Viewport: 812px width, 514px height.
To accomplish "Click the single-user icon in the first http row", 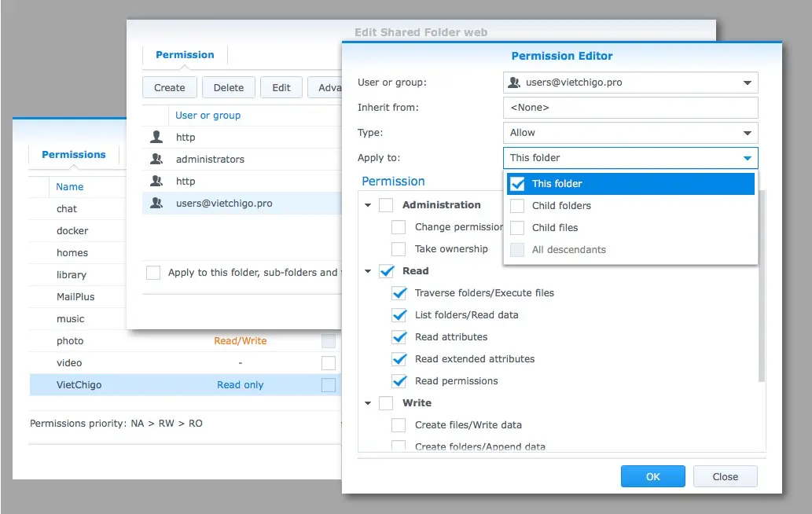I will click(156, 137).
